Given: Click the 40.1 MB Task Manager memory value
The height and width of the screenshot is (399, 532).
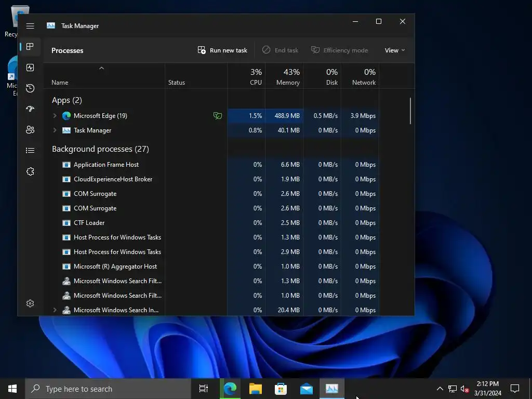Looking at the screenshot, I should (x=289, y=130).
